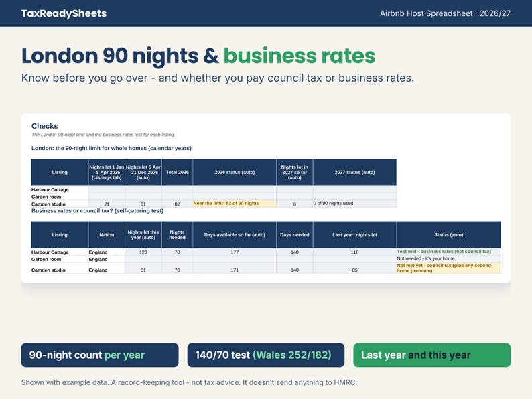Click '2026 status (auto)' column header
This screenshot has width=532, height=399.
[235, 172]
